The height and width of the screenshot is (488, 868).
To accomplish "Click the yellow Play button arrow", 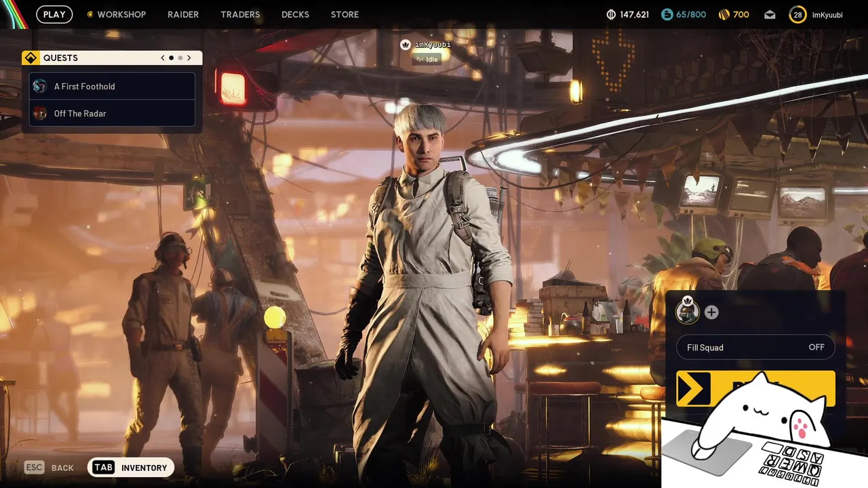I will [693, 389].
